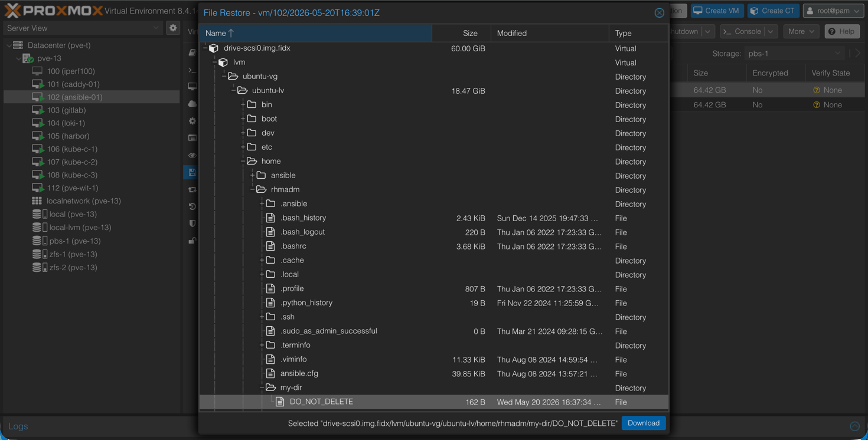Select zfs-2 (pve-13) storage
The width and height of the screenshot is (868, 440).
92,268
